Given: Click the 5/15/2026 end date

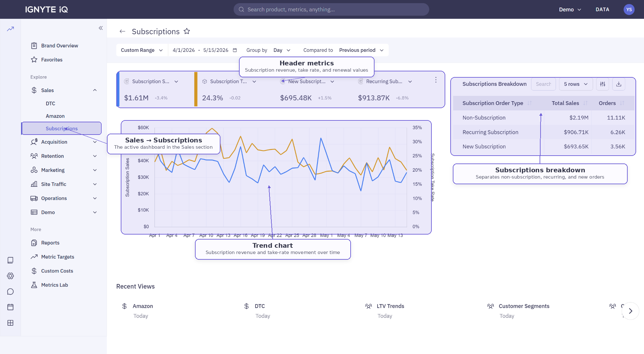Looking at the screenshot, I should click(x=216, y=50).
